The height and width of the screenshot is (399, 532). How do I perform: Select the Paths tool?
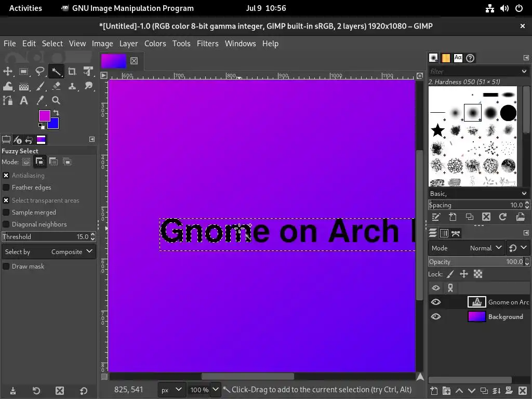coord(8,100)
